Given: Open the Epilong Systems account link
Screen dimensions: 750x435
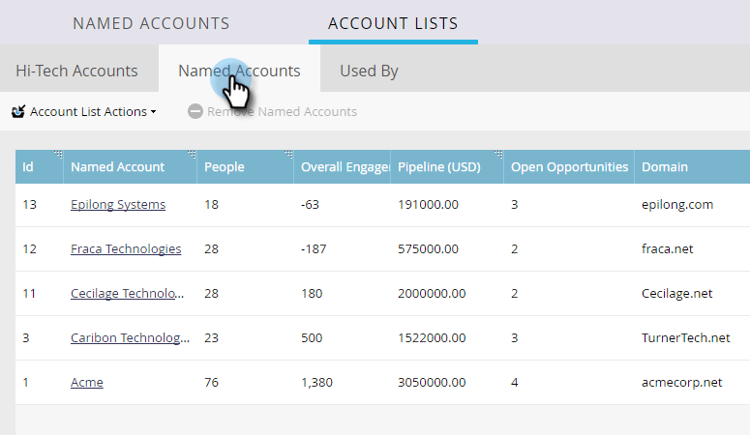Looking at the screenshot, I should pyautogui.click(x=118, y=205).
